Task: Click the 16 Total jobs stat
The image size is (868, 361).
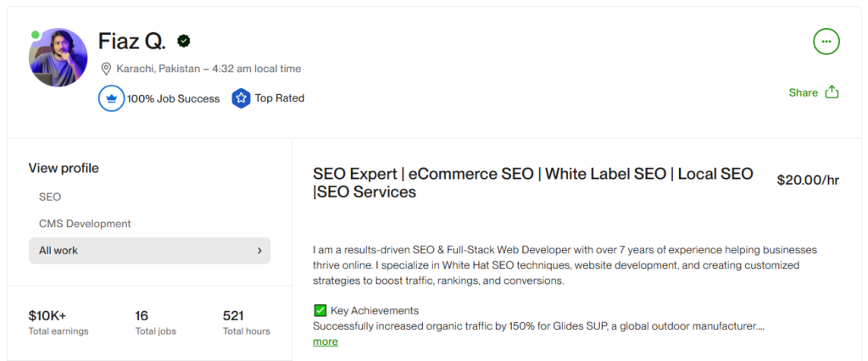Action: tap(156, 323)
